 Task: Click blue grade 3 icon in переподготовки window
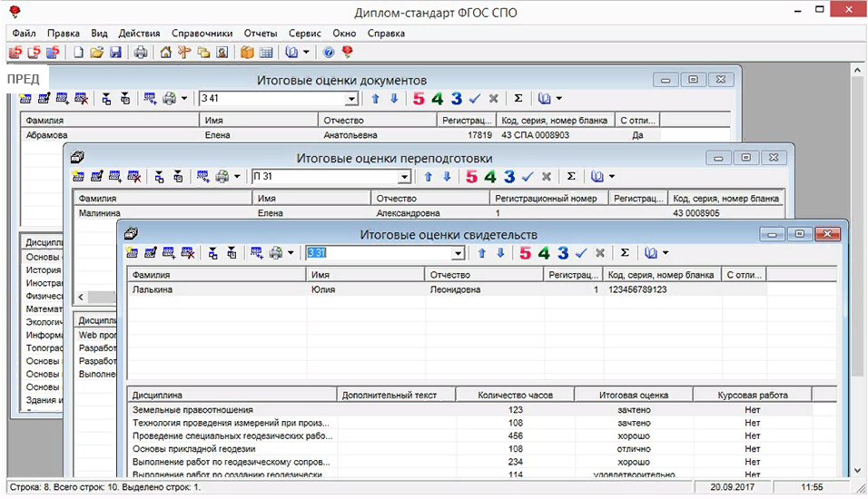point(509,177)
